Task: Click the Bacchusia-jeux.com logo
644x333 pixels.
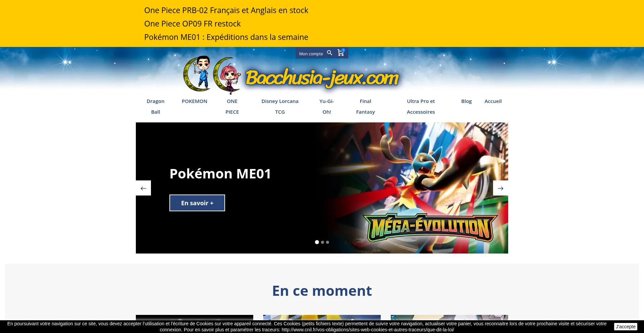Action: [322, 78]
